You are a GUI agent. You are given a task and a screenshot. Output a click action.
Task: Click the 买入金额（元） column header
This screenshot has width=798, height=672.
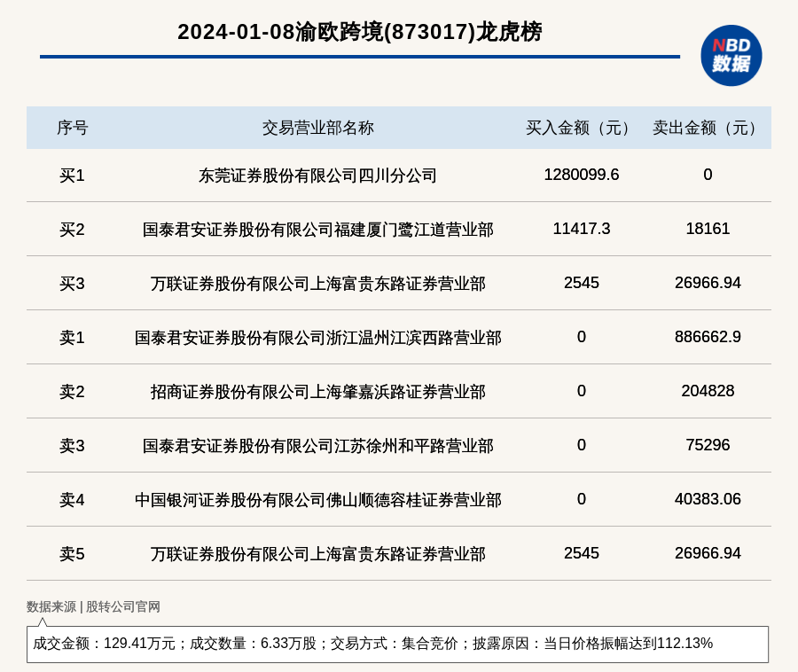581,128
